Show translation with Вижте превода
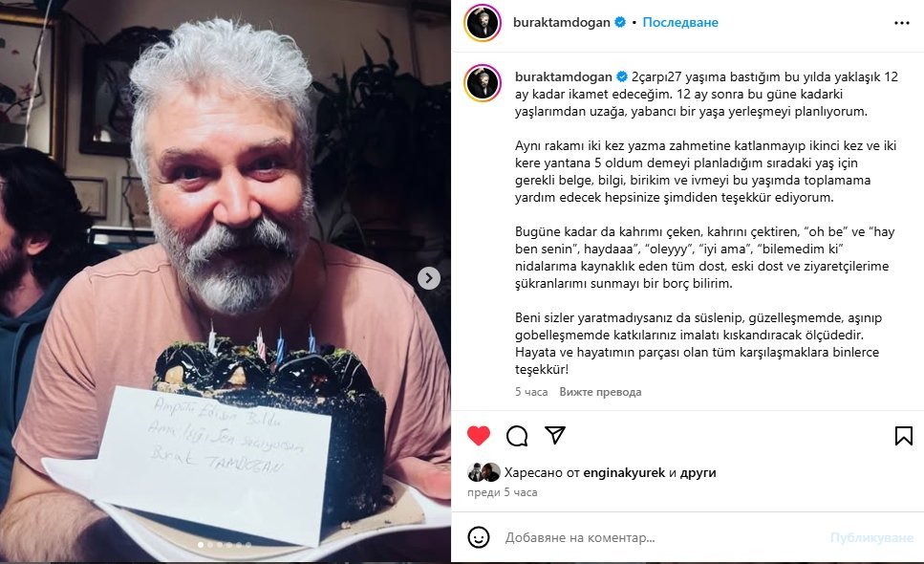The height and width of the screenshot is (564, 924). [x=600, y=392]
